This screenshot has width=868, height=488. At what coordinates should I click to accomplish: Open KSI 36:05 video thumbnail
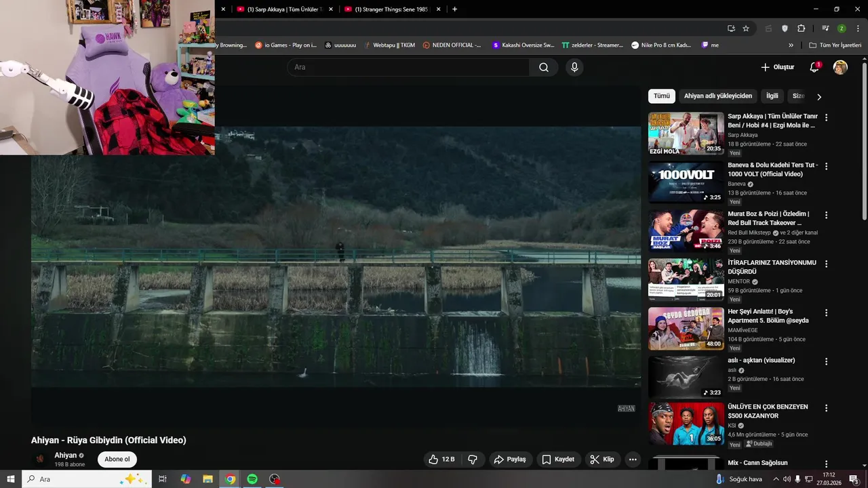[686, 424]
